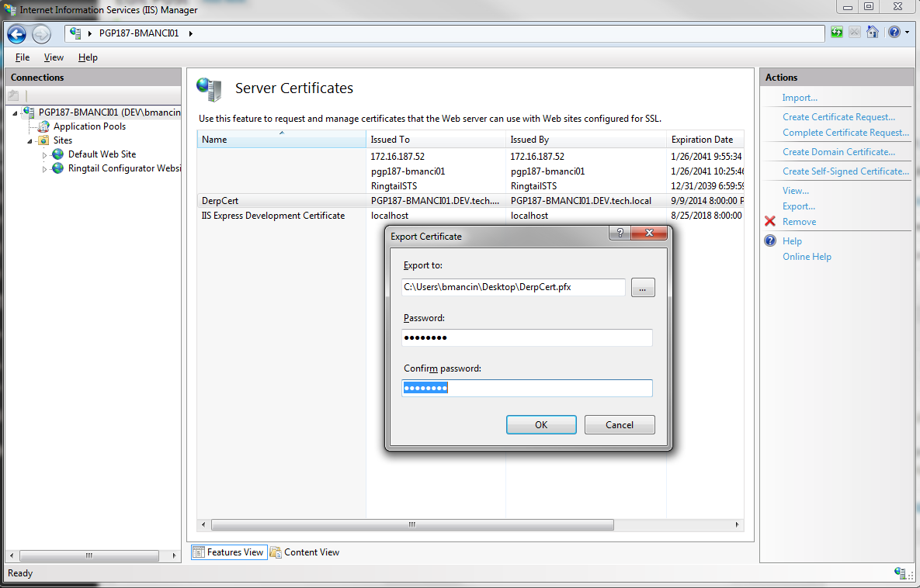The height and width of the screenshot is (588, 920).
Task: Sort by the Issued By column header
Action: [x=586, y=140]
